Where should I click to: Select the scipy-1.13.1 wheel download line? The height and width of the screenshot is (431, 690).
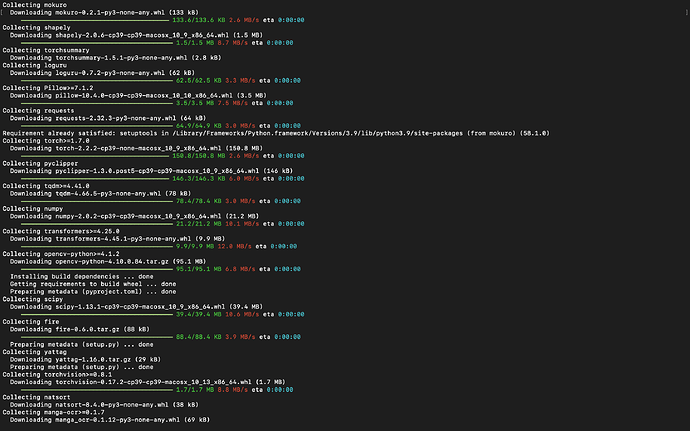click(x=136, y=307)
